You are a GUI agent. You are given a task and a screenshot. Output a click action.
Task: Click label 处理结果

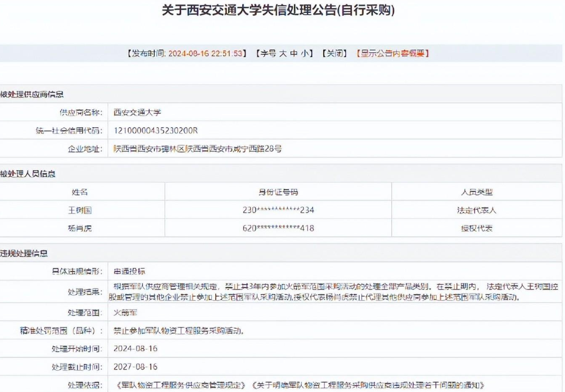point(85,292)
